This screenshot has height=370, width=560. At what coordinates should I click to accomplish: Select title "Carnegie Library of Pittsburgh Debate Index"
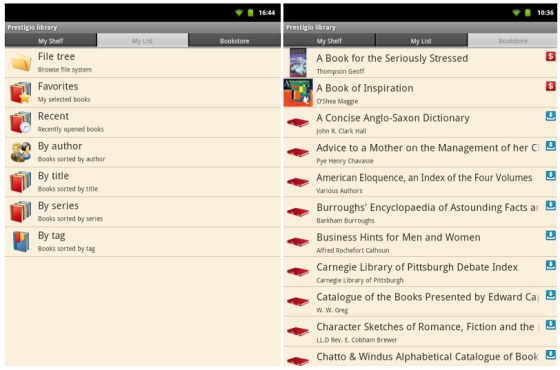tap(417, 267)
